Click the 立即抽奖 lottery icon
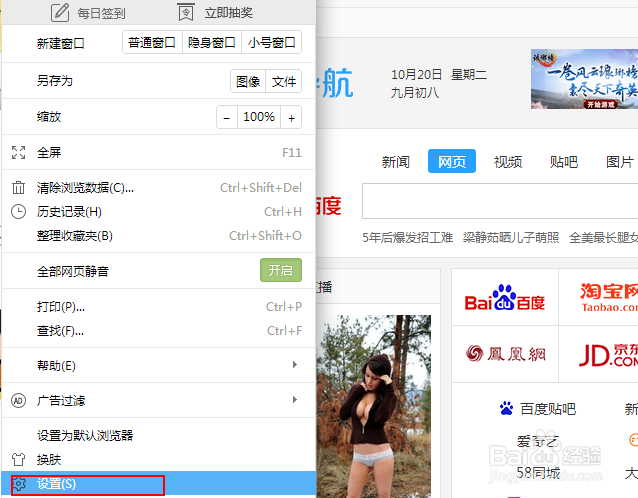 point(186,12)
